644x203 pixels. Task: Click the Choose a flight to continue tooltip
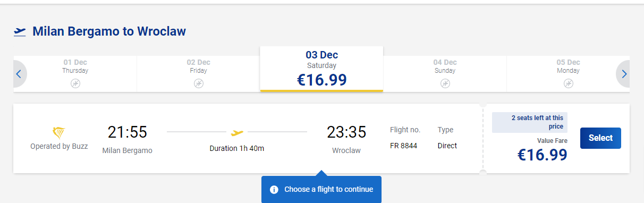[321, 189]
